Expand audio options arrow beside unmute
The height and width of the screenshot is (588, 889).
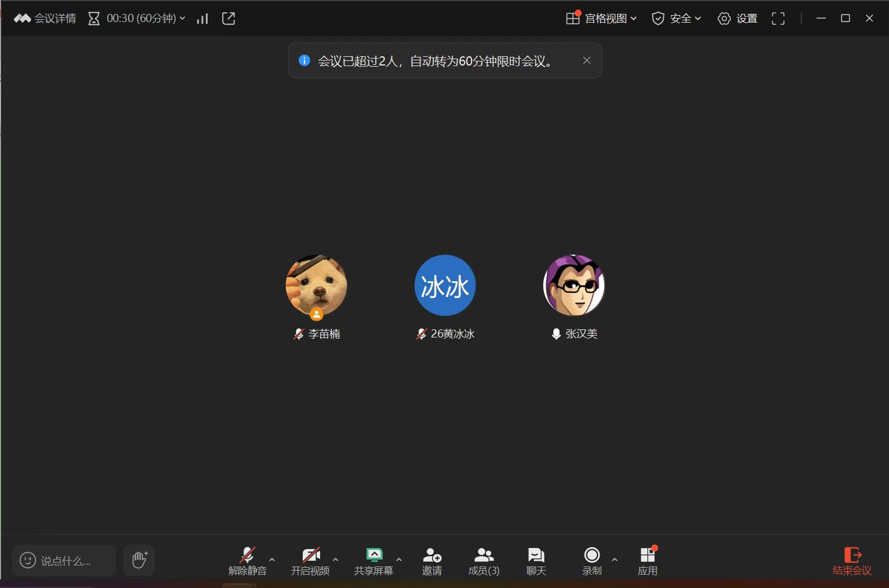click(272, 560)
